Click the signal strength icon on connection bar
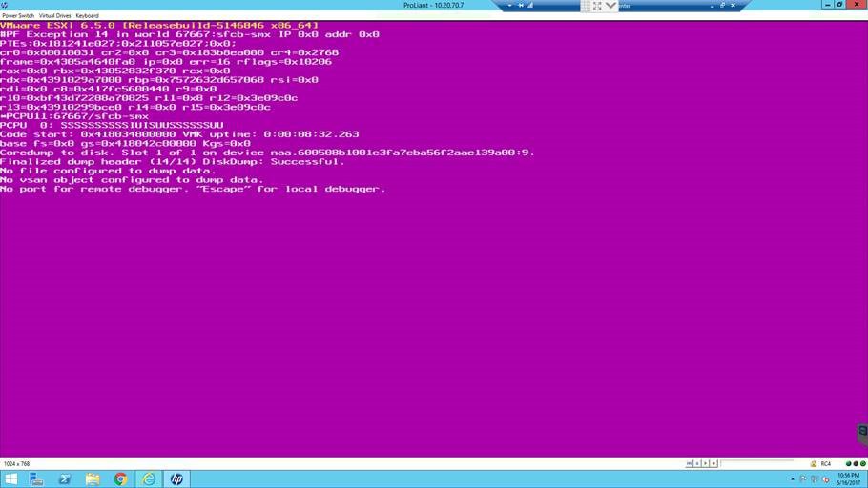Viewport: 868px width, 488px height. coord(529,5)
